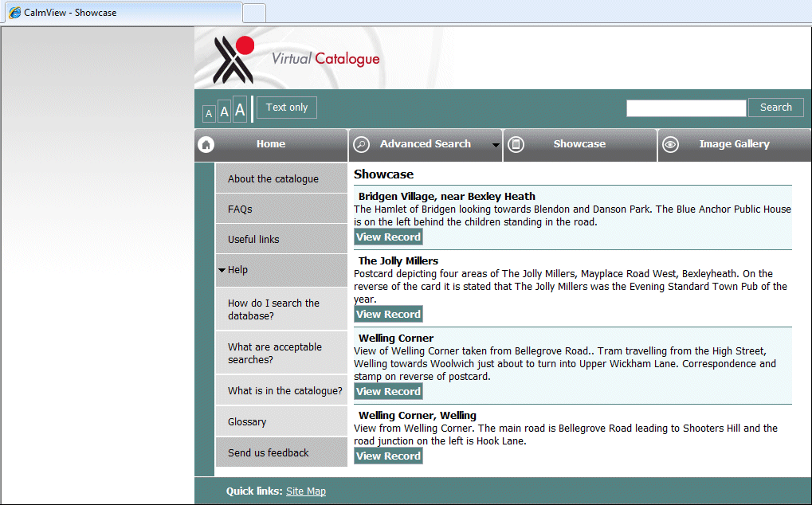Open the Advanced Search menu item
The width and height of the screenshot is (812, 505).
pyautogui.click(x=426, y=144)
